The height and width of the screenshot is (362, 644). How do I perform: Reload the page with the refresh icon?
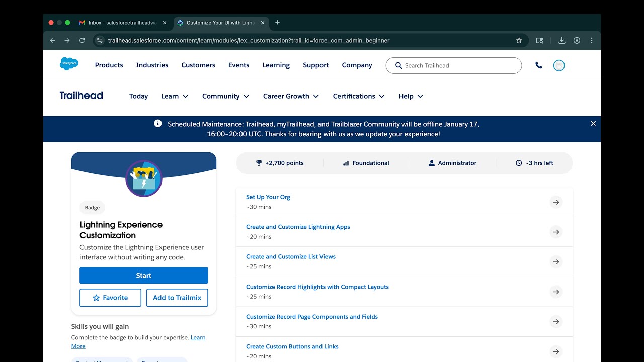pos(82,40)
